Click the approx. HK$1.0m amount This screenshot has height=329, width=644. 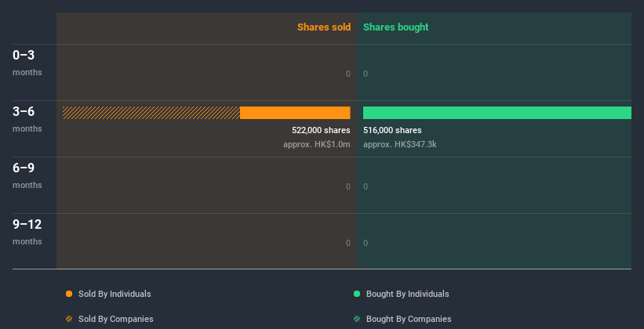click(317, 144)
